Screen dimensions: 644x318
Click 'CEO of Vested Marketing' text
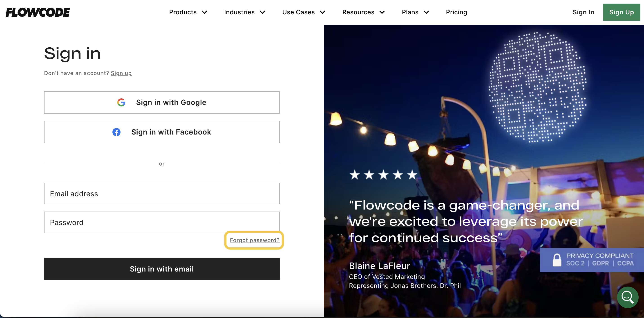click(x=387, y=277)
